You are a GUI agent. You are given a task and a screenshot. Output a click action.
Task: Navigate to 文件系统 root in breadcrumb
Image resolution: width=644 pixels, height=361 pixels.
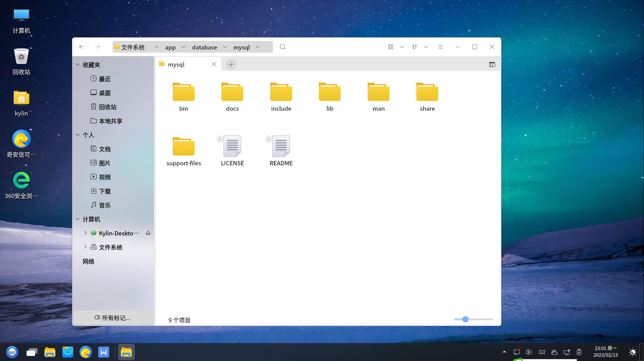[129, 47]
